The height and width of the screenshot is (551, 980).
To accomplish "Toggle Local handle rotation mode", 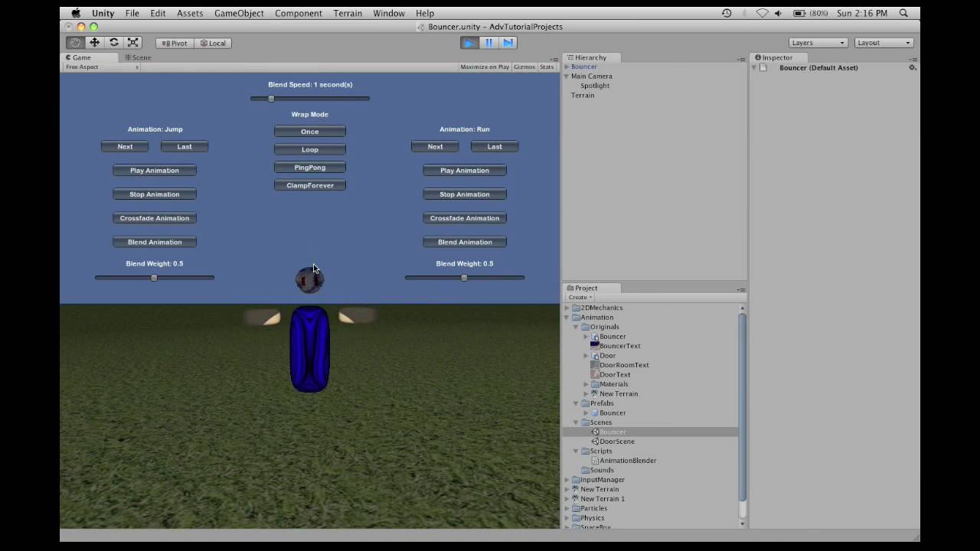I will pyautogui.click(x=213, y=43).
